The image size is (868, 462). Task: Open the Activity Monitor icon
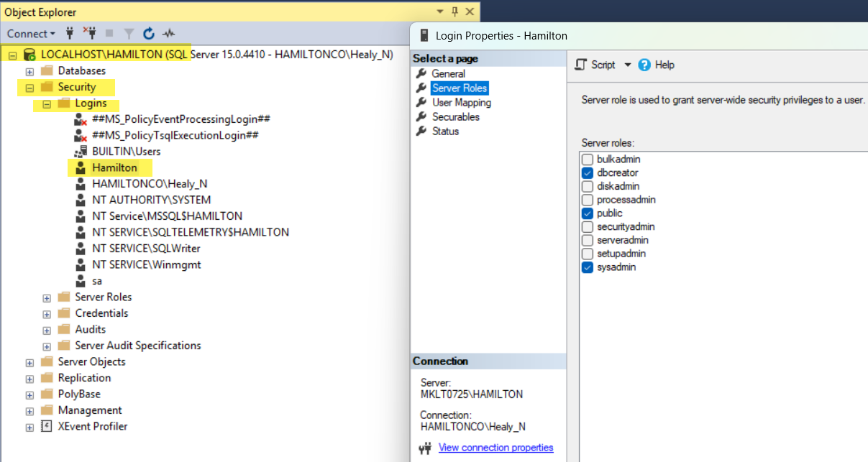[x=169, y=33]
